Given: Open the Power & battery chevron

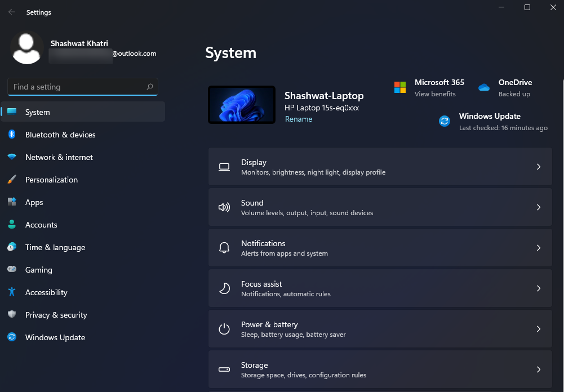Looking at the screenshot, I should (538, 329).
